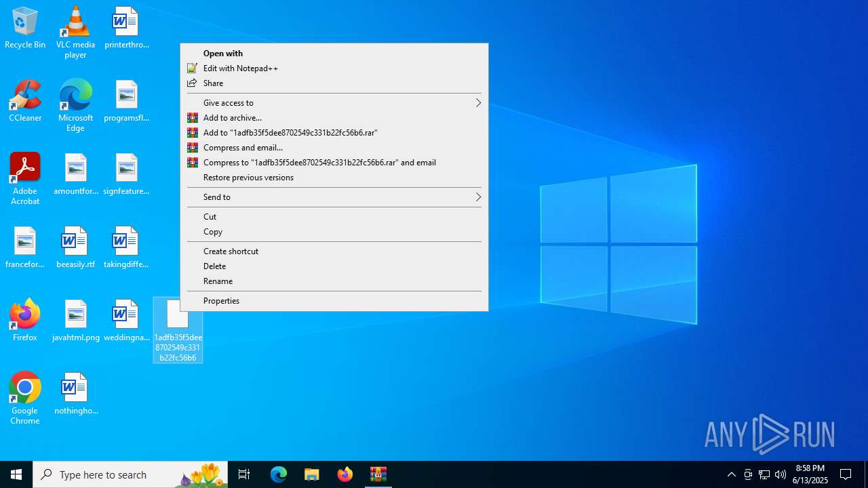This screenshot has width=868, height=488.
Task: Open the notification center
Action: (x=846, y=474)
